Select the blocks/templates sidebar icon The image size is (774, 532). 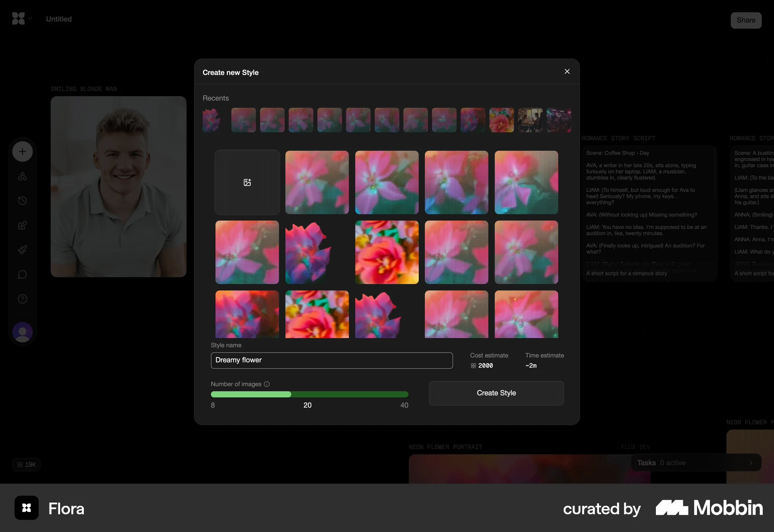tap(22, 225)
